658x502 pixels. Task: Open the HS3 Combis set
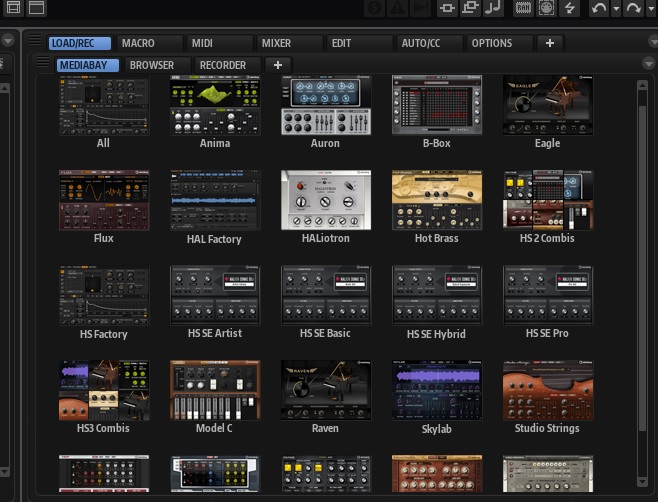(x=104, y=390)
